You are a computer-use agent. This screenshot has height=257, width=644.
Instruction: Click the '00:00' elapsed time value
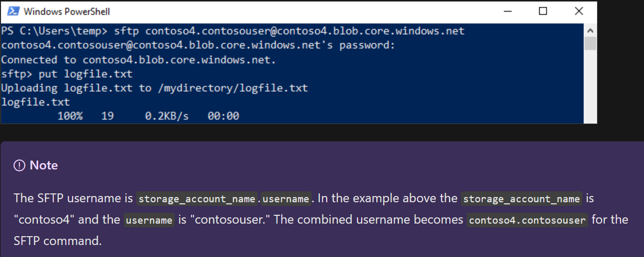[223, 116]
